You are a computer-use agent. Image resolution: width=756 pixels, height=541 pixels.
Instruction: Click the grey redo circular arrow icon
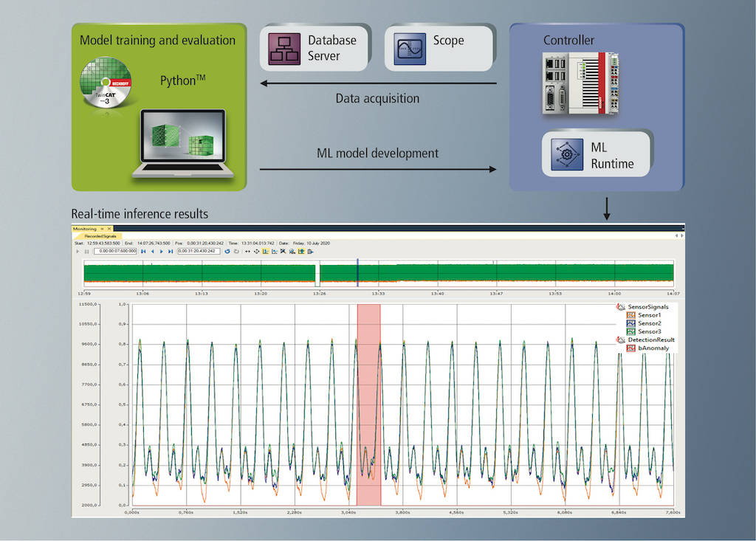tap(236, 251)
